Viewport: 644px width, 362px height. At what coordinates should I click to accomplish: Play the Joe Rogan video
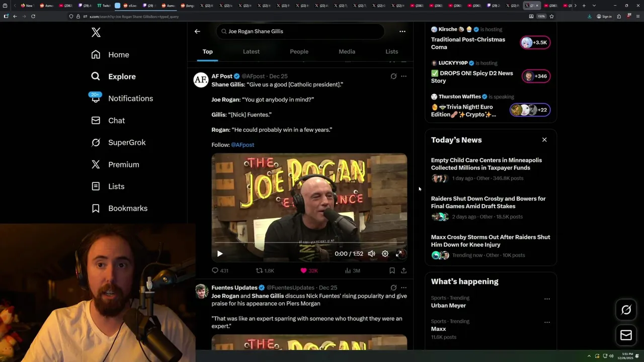pos(220,254)
